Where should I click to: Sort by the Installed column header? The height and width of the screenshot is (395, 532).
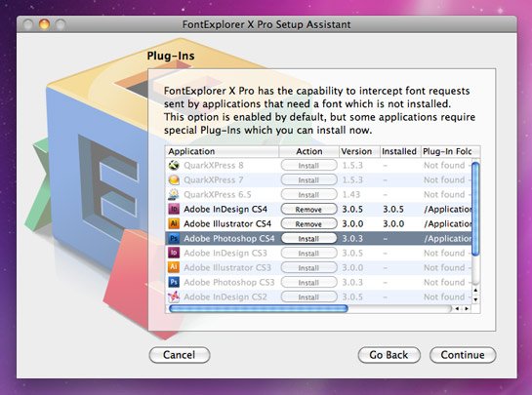pyautogui.click(x=400, y=151)
